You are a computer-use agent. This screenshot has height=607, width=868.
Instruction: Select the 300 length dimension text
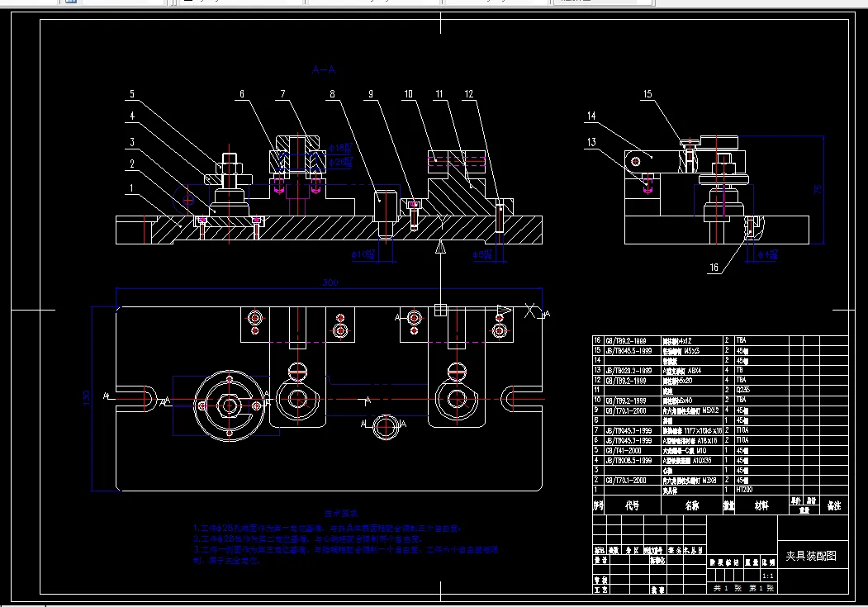(330, 282)
